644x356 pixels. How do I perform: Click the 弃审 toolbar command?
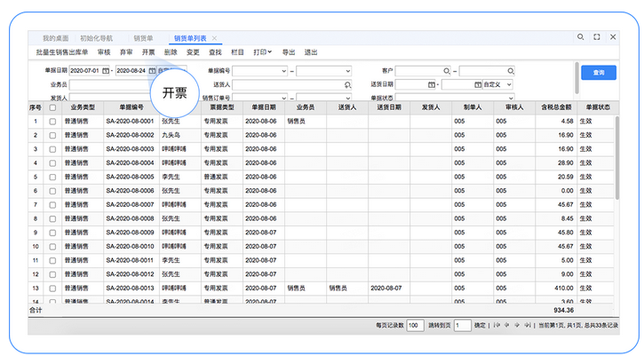click(x=126, y=52)
